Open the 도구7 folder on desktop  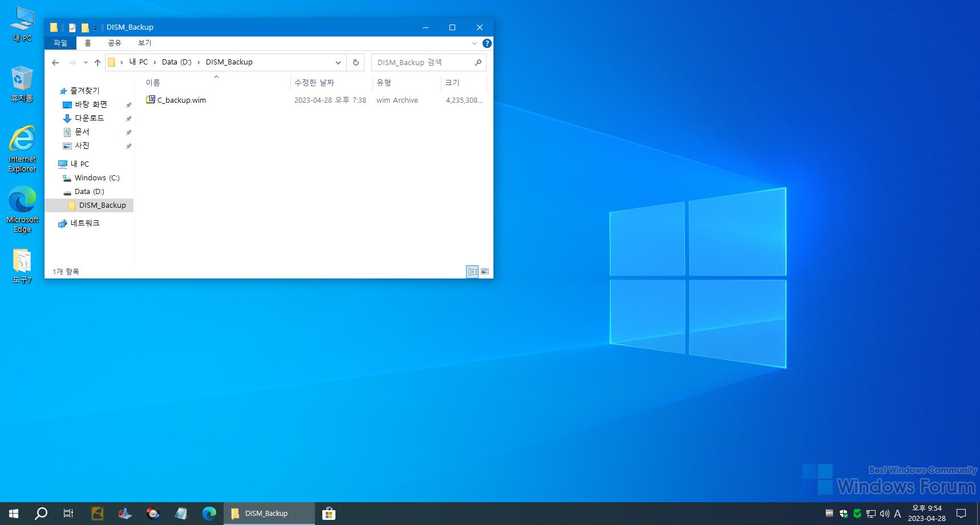pyautogui.click(x=22, y=266)
